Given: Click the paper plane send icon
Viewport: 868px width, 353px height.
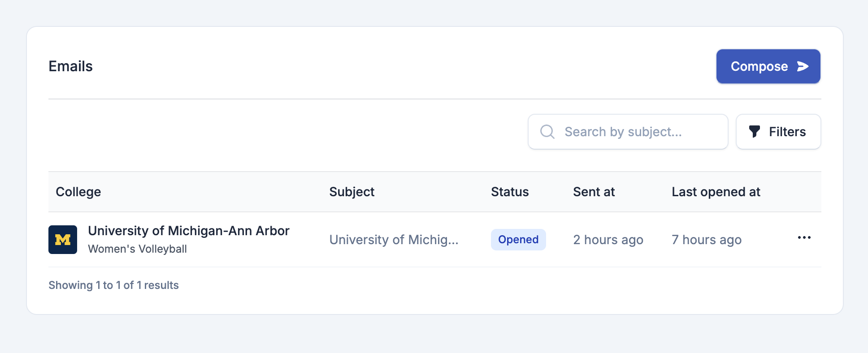Looking at the screenshot, I should tap(803, 66).
